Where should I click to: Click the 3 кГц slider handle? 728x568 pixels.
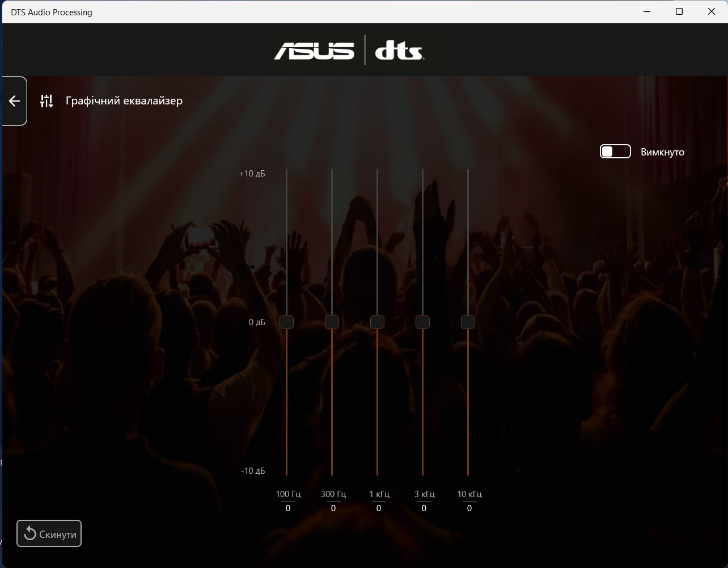pyautogui.click(x=422, y=322)
